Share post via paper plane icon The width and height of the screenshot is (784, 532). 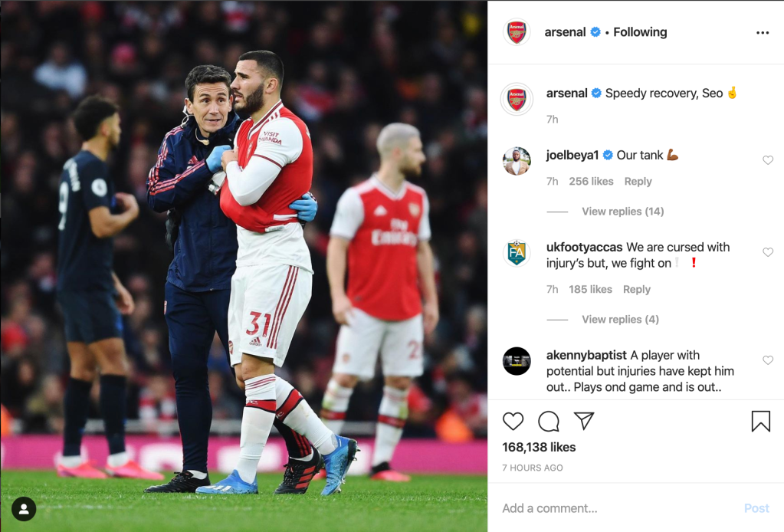click(x=584, y=421)
